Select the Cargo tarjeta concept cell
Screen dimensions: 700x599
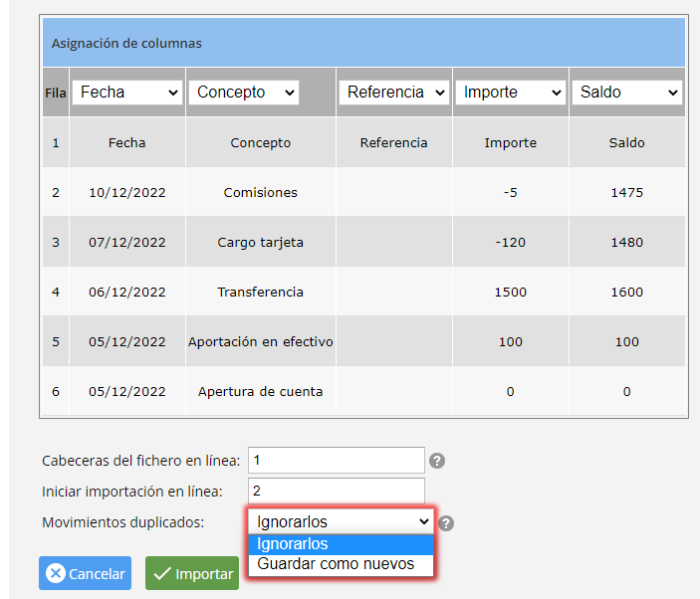pos(260,242)
